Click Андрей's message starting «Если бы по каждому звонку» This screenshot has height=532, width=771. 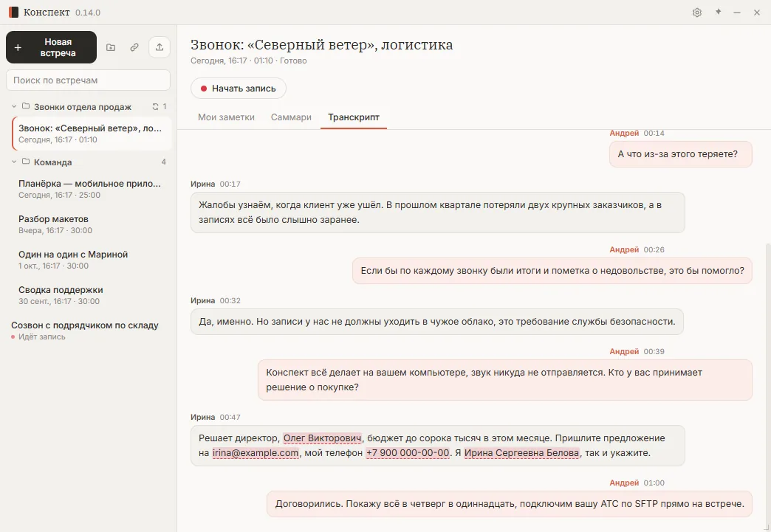click(x=552, y=271)
